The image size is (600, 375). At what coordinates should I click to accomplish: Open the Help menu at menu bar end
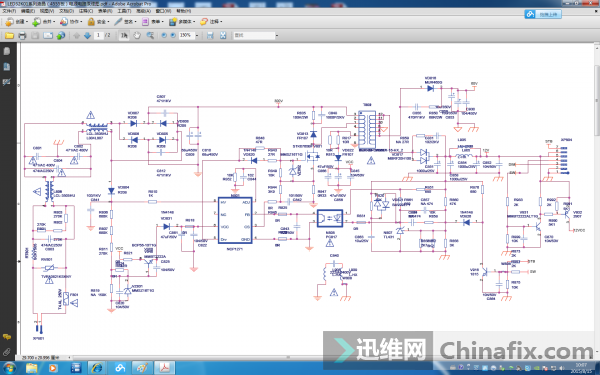click(184, 11)
